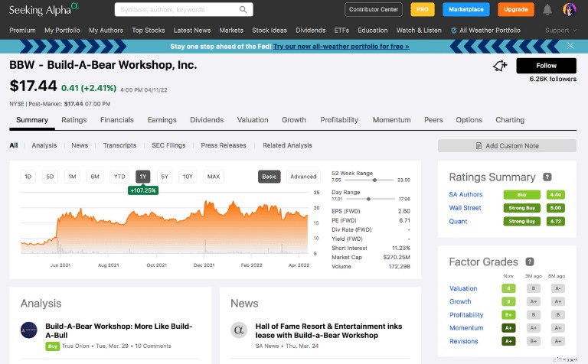
Task: Click the SA News alpha avatar icon
Action: (239, 330)
